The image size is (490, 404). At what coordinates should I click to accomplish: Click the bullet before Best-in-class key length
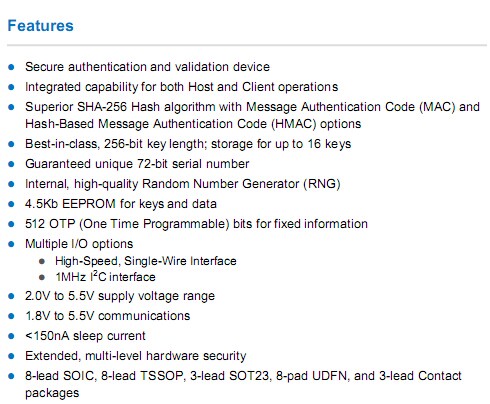pyautogui.click(x=11, y=144)
